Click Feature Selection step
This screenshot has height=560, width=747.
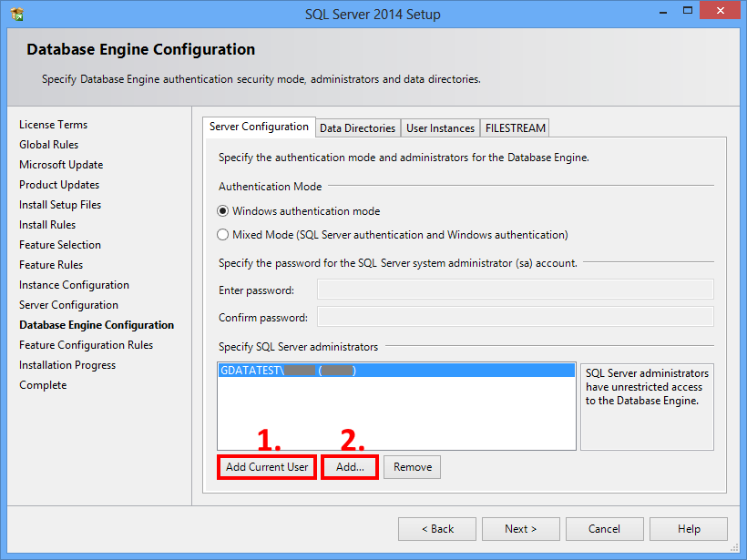[60, 245]
